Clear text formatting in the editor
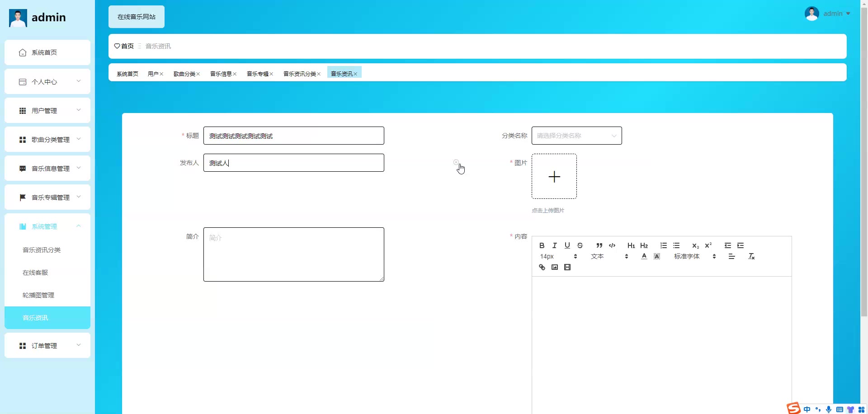The height and width of the screenshot is (414, 868). (751, 256)
